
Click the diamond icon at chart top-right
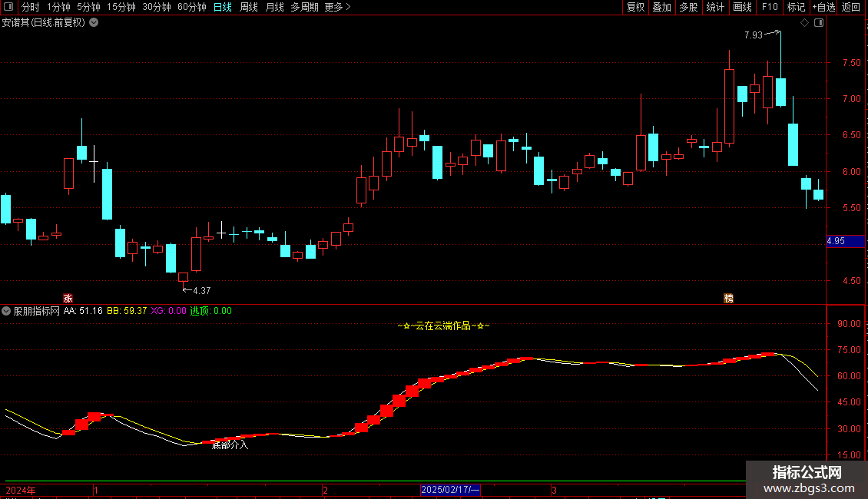(x=804, y=23)
